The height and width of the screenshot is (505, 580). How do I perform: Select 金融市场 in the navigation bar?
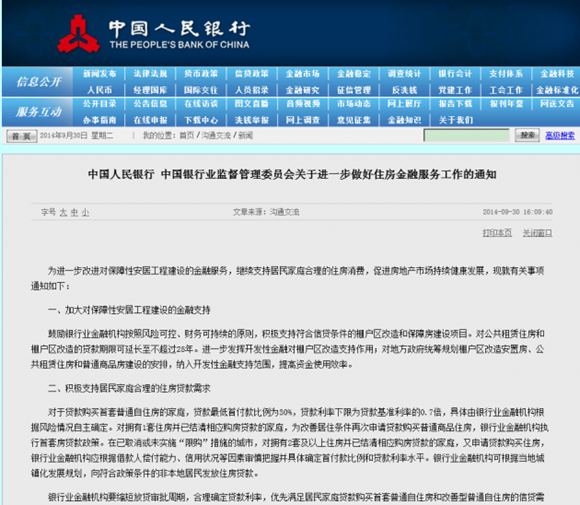point(303,74)
